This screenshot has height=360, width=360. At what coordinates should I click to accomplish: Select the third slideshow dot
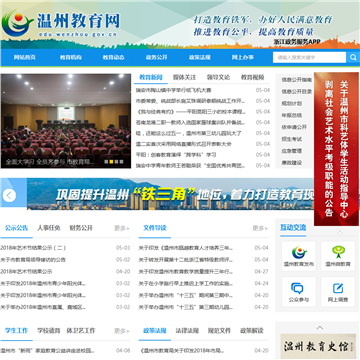point(116,162)
